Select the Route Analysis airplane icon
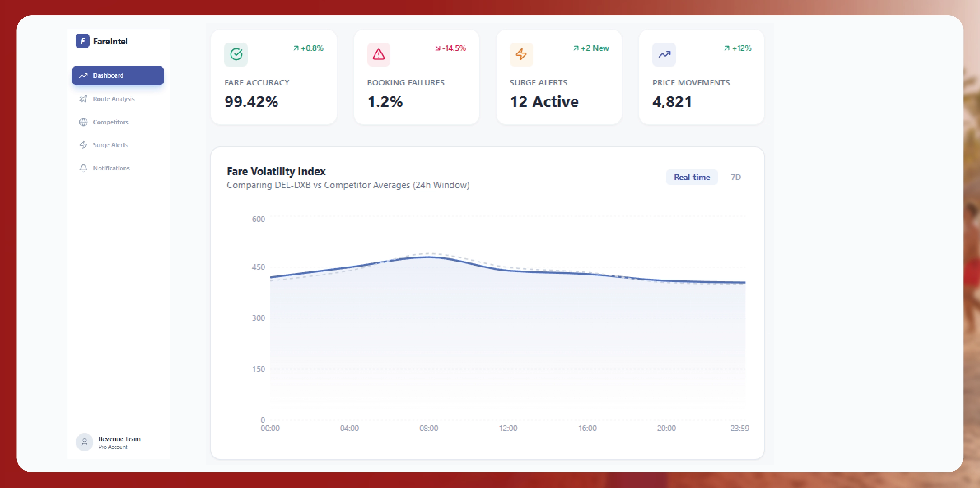This screenshot has height=488, width=980. tap(83, 98)
